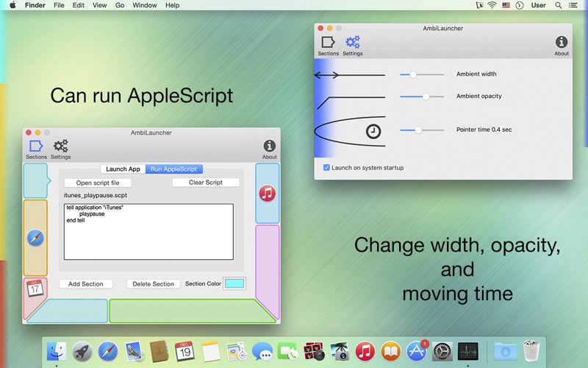Click the Delete Section button

[153, 284]
